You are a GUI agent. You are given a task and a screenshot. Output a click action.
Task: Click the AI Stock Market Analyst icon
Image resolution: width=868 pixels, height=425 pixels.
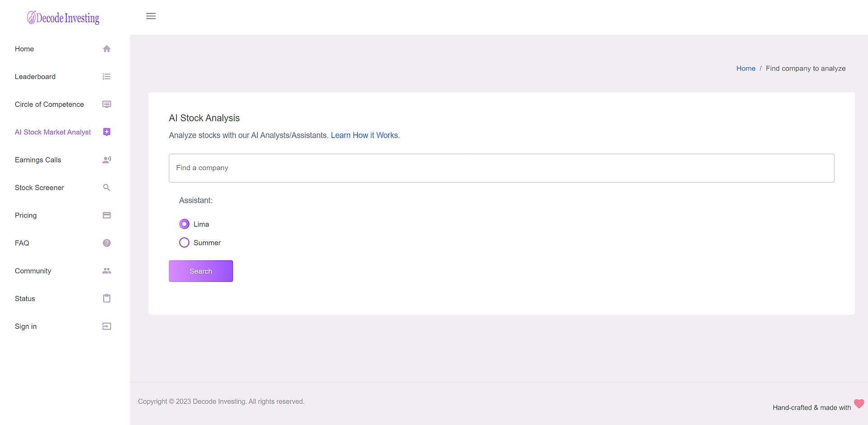pyautogui.click(x=107, y=132)
